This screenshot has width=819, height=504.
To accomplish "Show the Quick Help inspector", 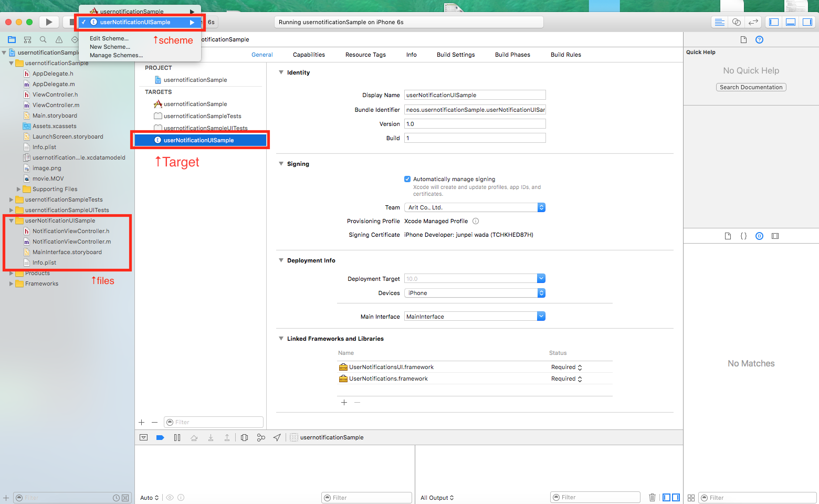I will point(759,39).
